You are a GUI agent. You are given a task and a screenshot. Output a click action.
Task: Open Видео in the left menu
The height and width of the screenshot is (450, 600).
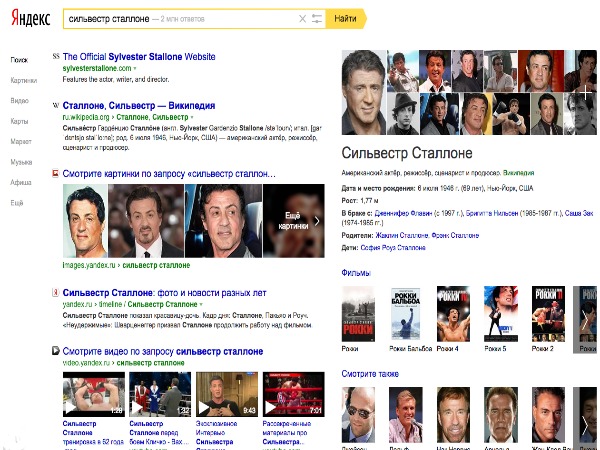coord(20,101)
